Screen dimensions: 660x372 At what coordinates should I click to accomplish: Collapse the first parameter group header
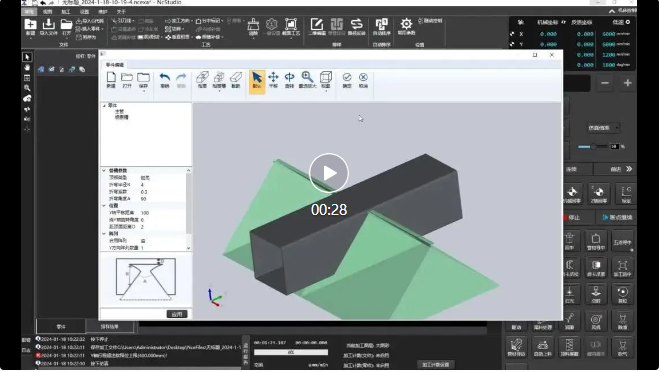coord(104,170)
